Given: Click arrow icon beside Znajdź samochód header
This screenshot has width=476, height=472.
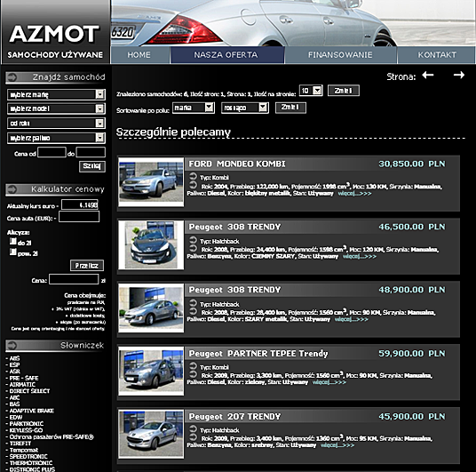Looking at the screenshot, I should pyautogui.click(x=12, y=77).
